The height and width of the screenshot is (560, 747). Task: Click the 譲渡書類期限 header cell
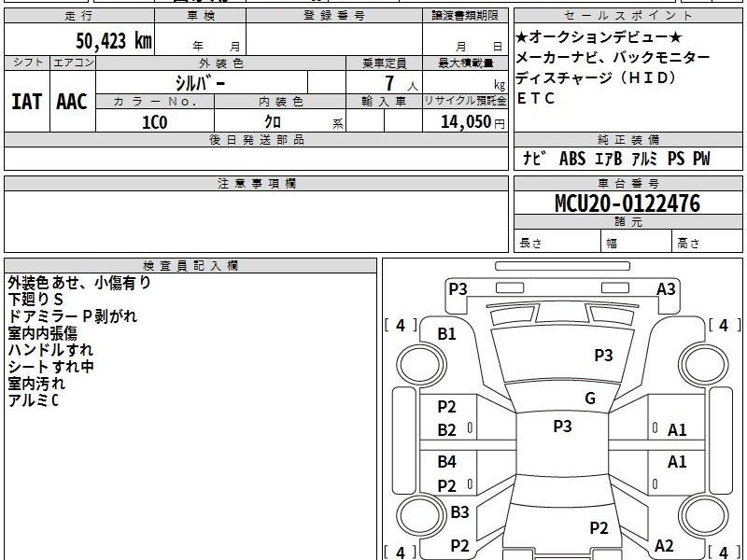coord(465,16)
